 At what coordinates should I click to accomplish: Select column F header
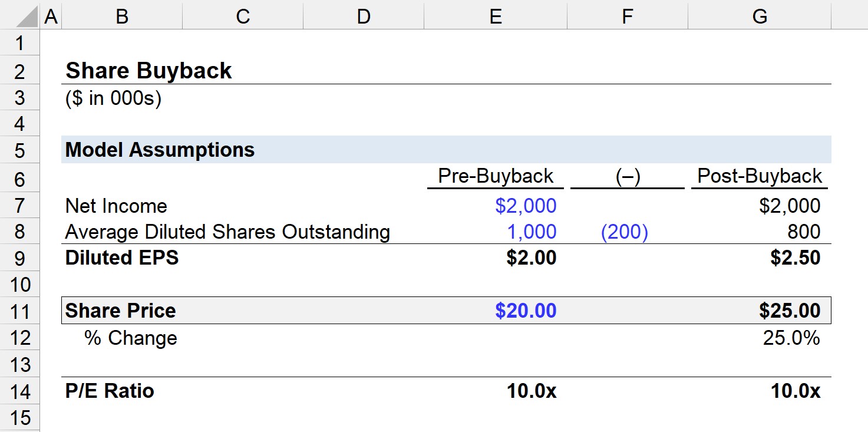[x=627, y=17]
